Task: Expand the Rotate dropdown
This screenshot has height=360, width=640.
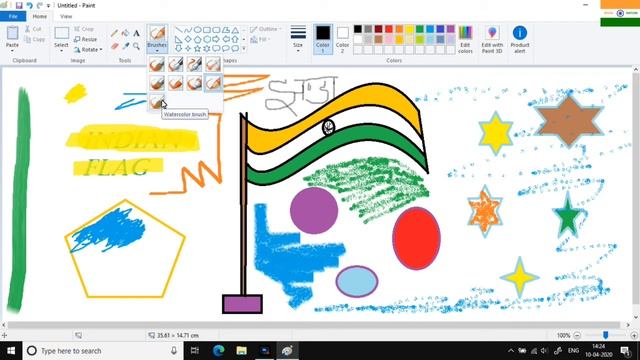Action: [101, 49]
